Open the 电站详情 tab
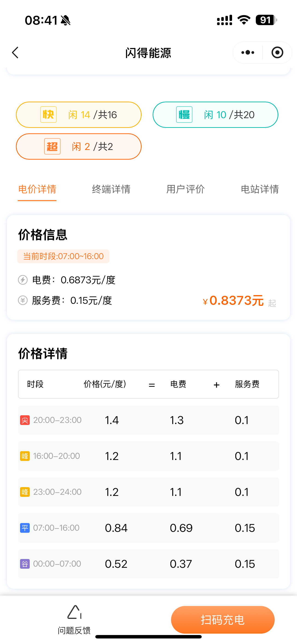Image resolution: width=297 pixels, height=644 pixels. tap(260, 189)
